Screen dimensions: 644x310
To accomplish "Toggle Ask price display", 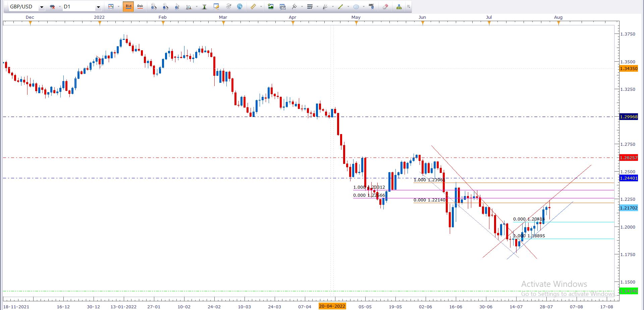I will coord(140,7).
